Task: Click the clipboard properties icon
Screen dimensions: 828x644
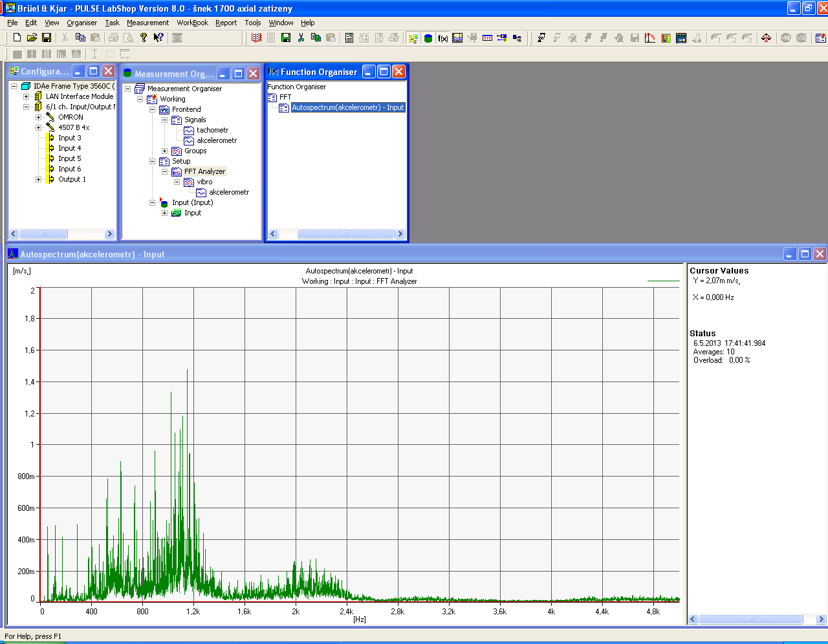Action: click(x=349, y=38)
